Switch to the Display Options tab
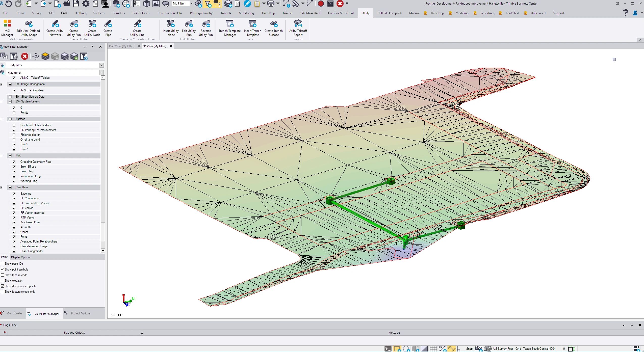The width and height of the screenshot is (644, 352). [x=21, y=257]
